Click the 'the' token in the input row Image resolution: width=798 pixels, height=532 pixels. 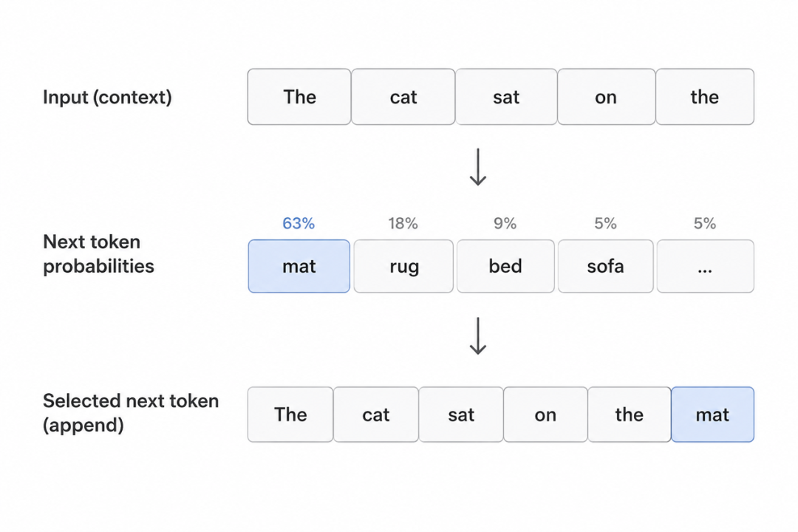click(705, 97)
